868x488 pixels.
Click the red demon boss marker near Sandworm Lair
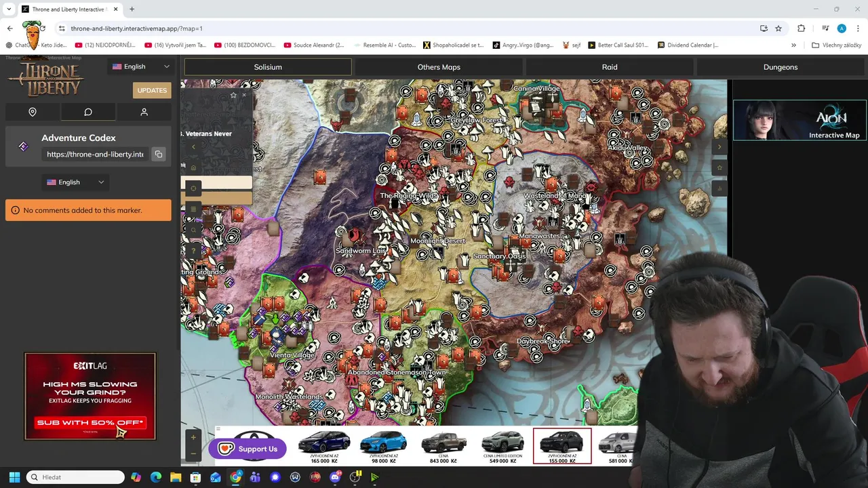tap(353, 235)
